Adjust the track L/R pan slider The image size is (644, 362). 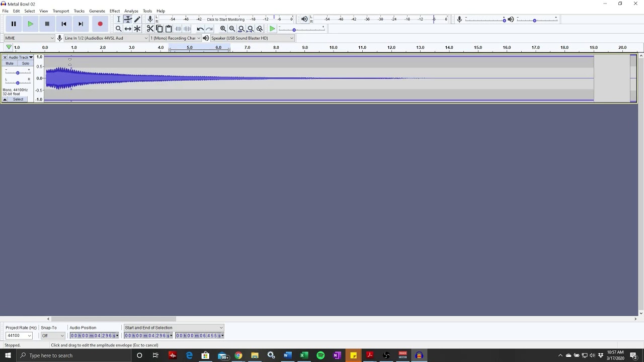point(18,82)
